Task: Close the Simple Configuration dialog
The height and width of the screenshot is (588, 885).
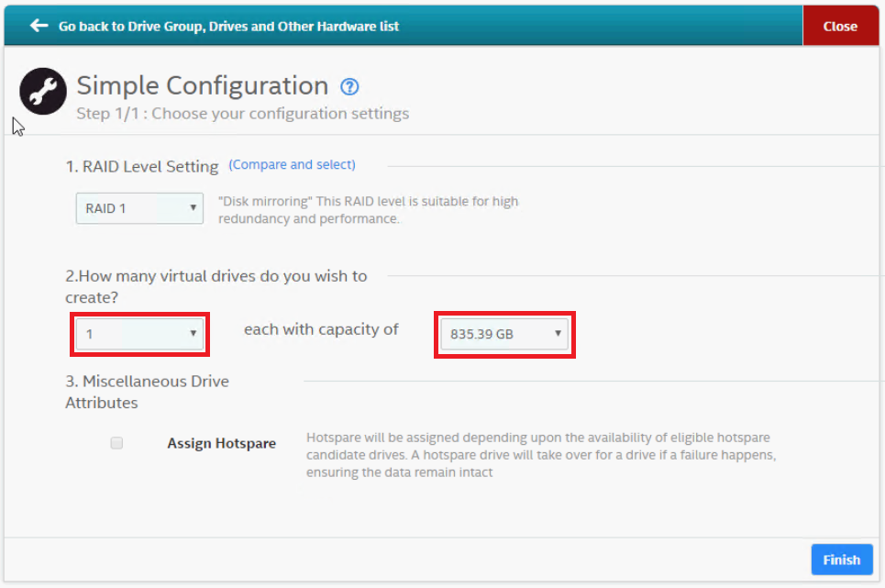Action: coord(839,26)
